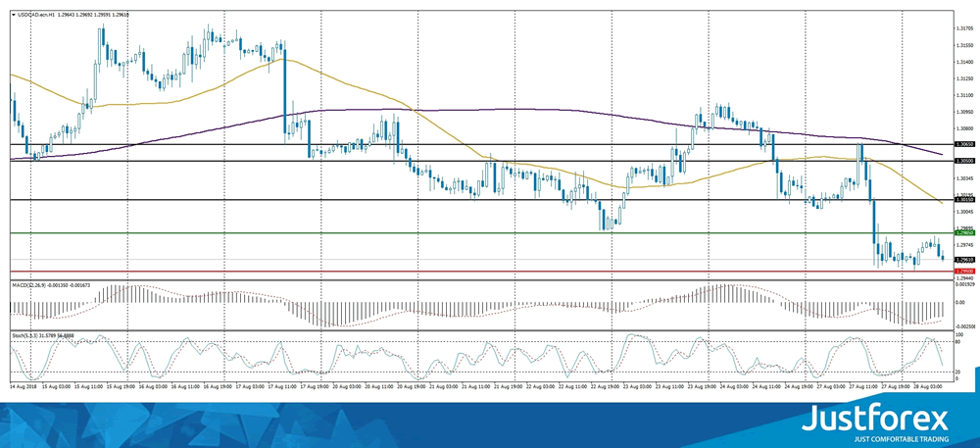Click the 17 Aug 03:00 time label
980x448 pixels.
(x=249, y=387)
